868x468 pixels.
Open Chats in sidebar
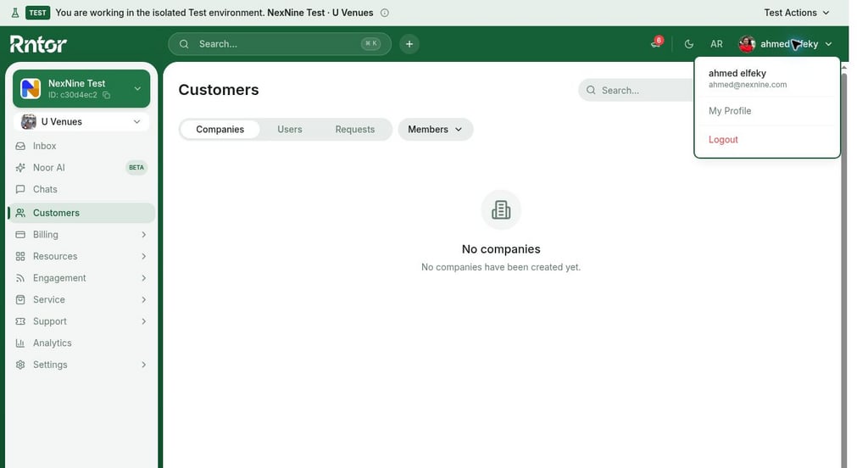click(x=81, y=189)
